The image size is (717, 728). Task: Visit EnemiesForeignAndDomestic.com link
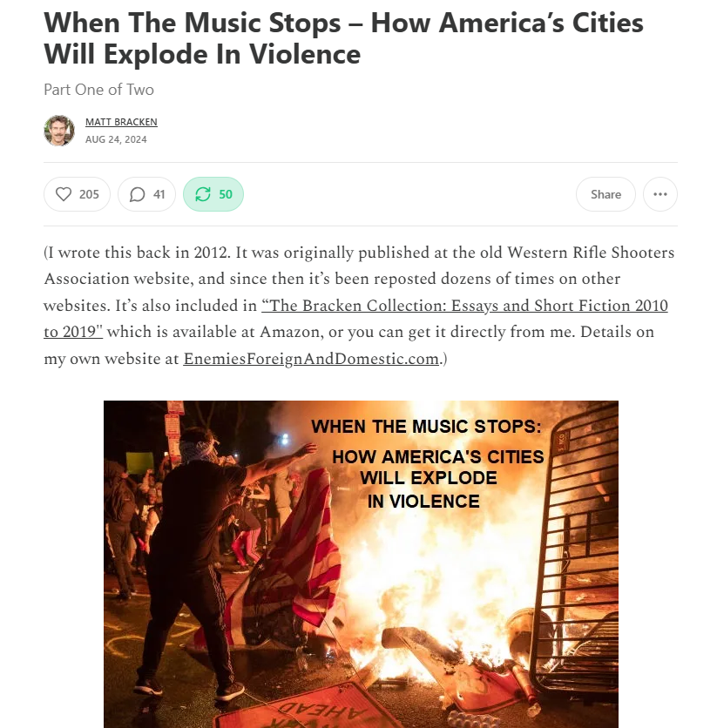311,359
